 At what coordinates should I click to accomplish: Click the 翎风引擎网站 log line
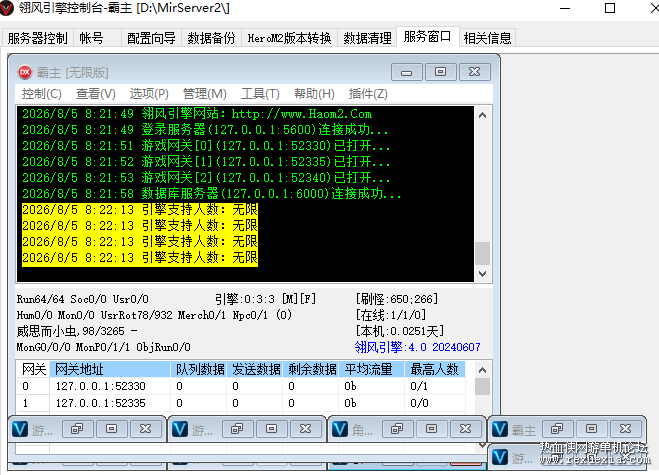click(x=197, y=114)
